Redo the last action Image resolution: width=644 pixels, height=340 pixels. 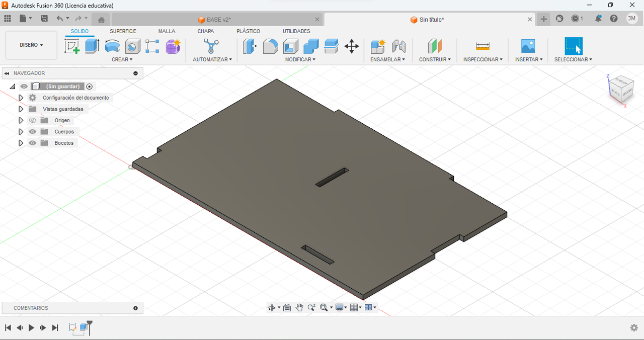(78, 19)
